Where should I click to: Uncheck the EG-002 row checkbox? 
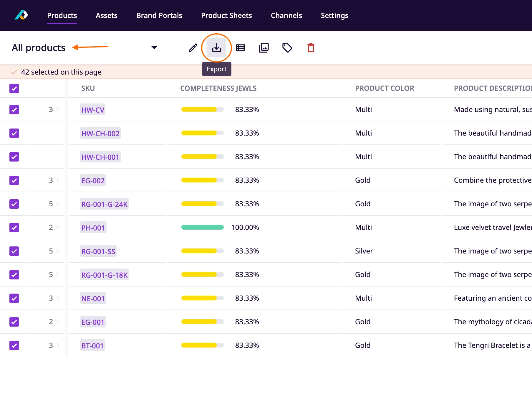(x=14, y=180)
